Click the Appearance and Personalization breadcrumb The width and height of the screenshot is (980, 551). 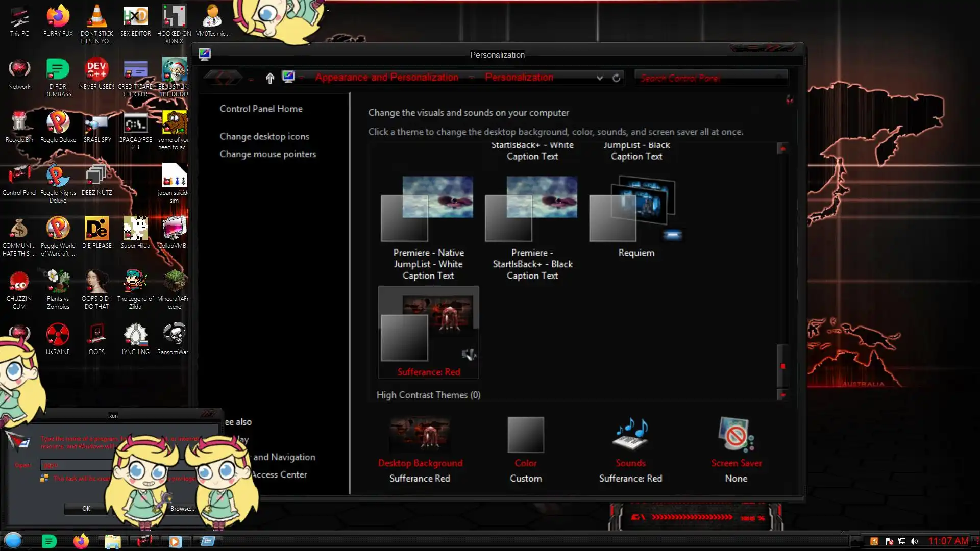click(386, 78)
